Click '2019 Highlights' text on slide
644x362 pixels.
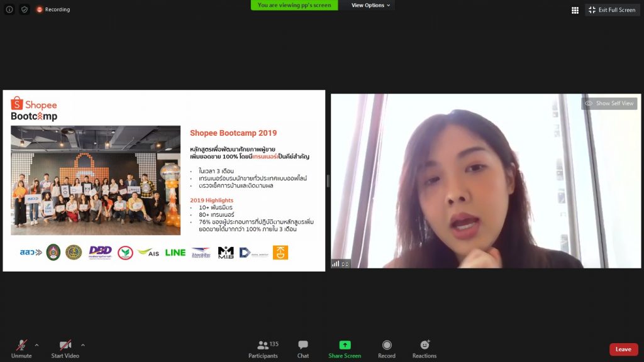pos(211,200)
